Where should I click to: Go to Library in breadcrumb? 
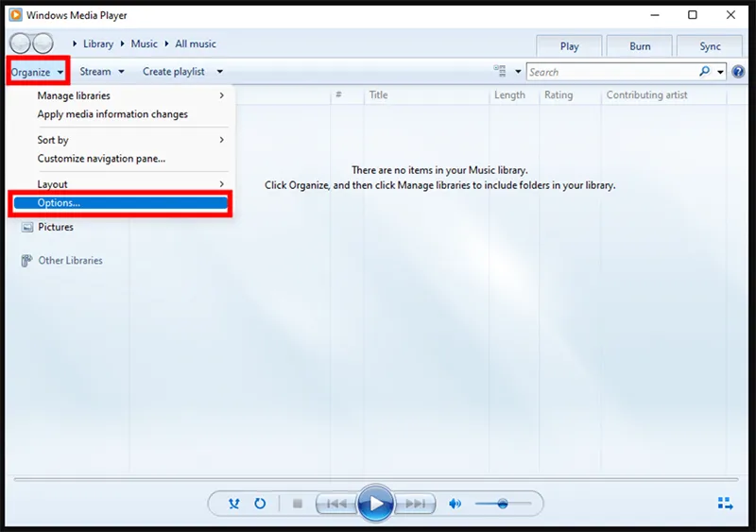98,43
